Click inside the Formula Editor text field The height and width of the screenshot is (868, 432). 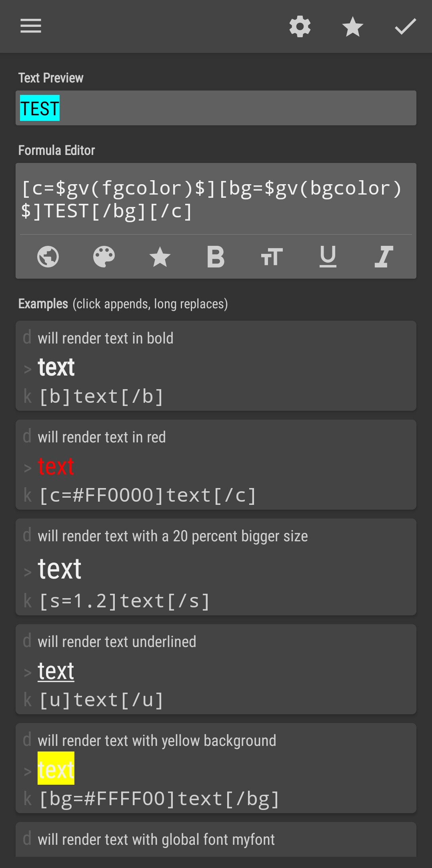[216, 199]
